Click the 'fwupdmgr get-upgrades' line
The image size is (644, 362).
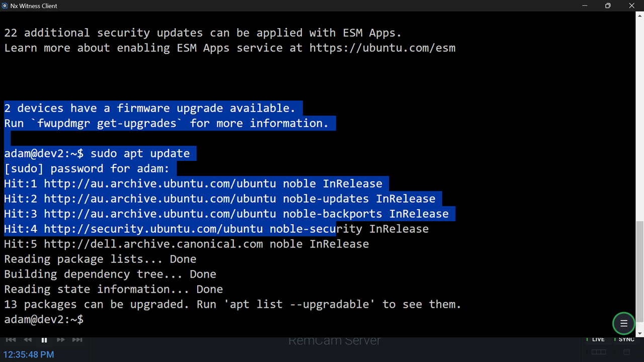tap(167, 124)
